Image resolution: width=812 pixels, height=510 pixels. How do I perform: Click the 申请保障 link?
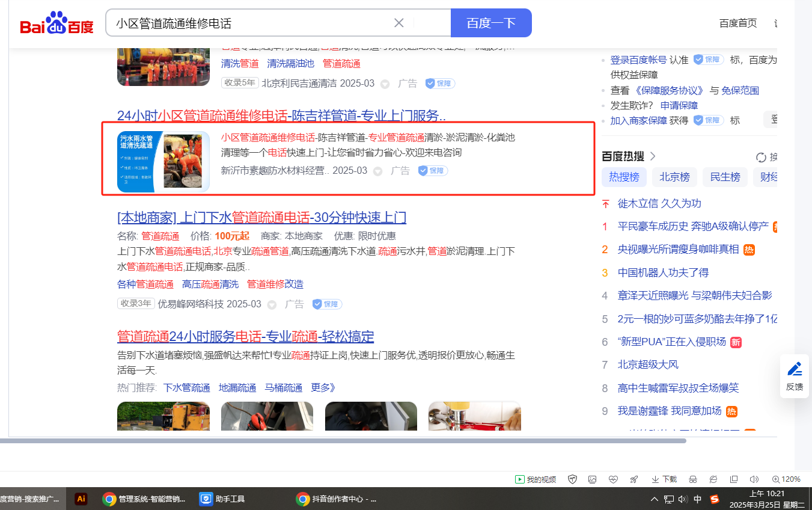pos(679,105)
